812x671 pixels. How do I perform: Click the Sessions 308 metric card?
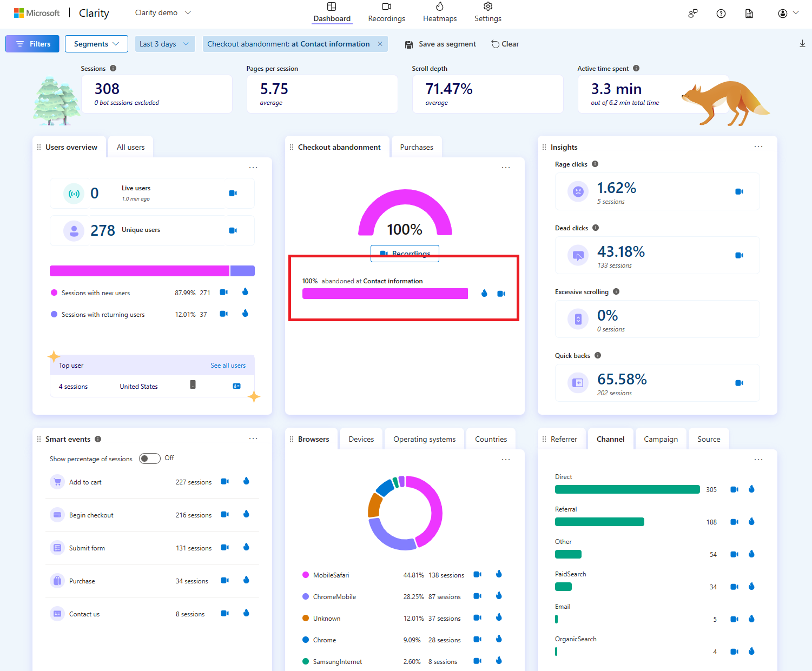[x=157, y=94]
